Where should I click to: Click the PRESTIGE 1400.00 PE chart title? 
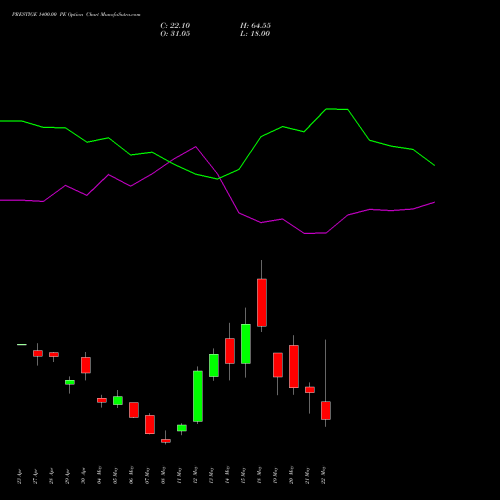pyautogui.click(x=76, y=15)
